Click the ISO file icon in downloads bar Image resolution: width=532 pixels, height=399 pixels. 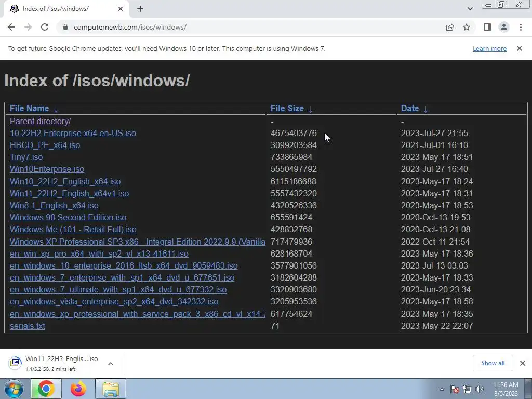(x=15, y=363)
